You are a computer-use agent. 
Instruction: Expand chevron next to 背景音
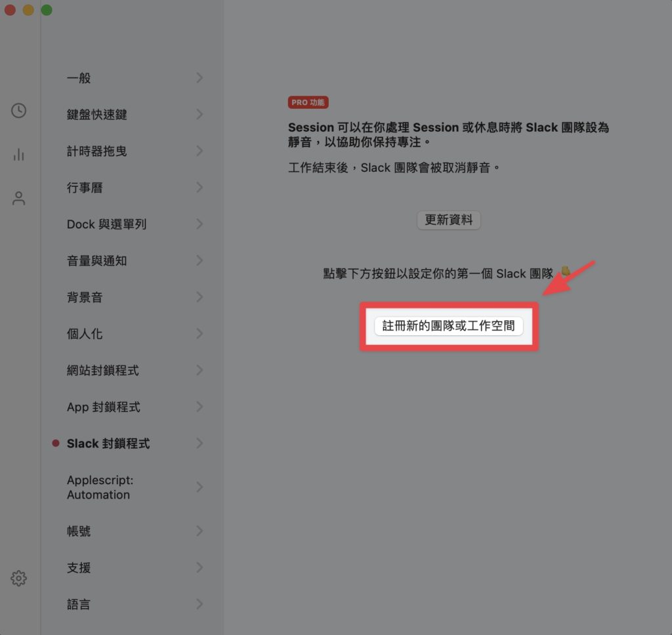point(199,297)
